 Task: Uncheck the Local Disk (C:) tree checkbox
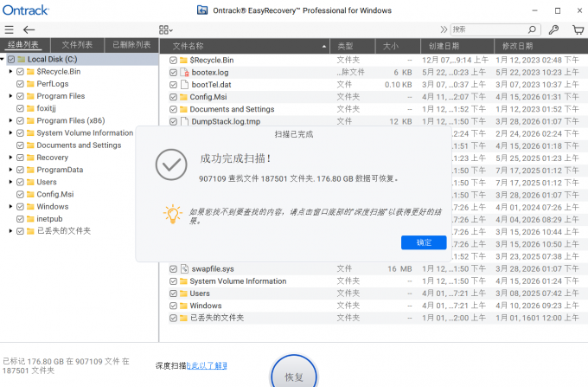[11, 60]
